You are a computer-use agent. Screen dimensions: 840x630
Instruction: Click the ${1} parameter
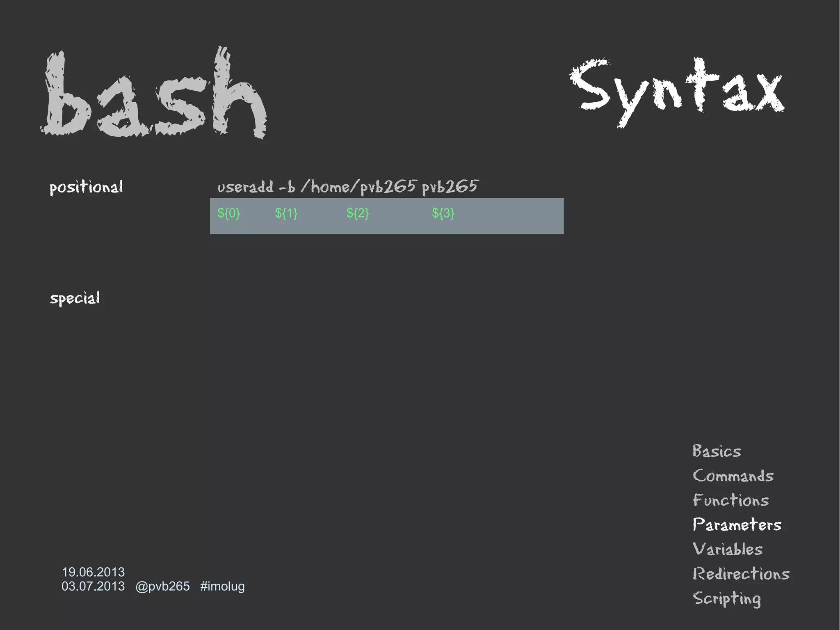click(286, 213)
